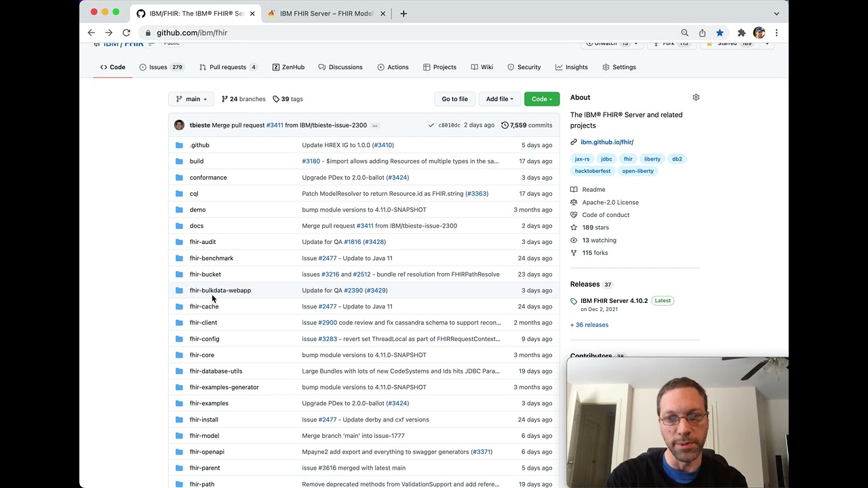Viewport: 868px width, 488px height.
Task: Click the address bar URL field
Action: point(407,33)
